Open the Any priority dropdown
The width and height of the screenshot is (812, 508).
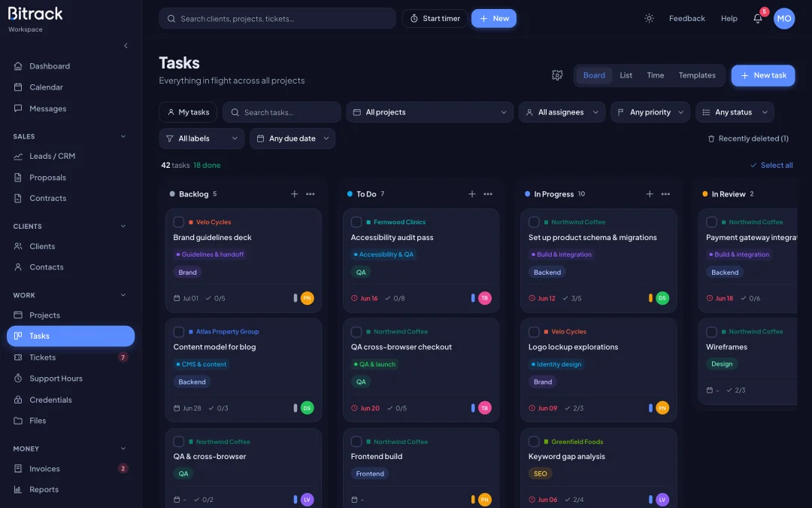tap(650, 112)
